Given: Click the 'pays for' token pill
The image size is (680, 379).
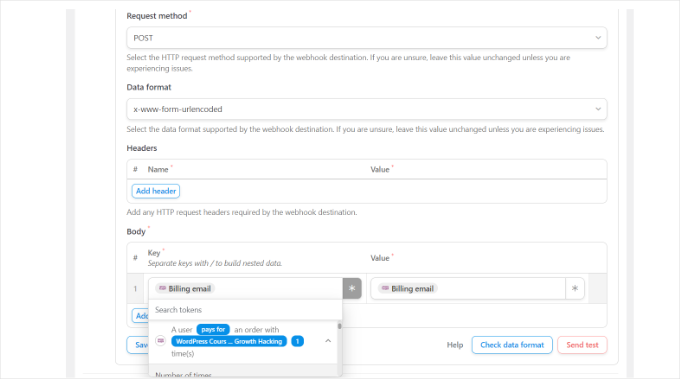Looking at the screenshot, I should pyautogui.click(x=213, y=330).
